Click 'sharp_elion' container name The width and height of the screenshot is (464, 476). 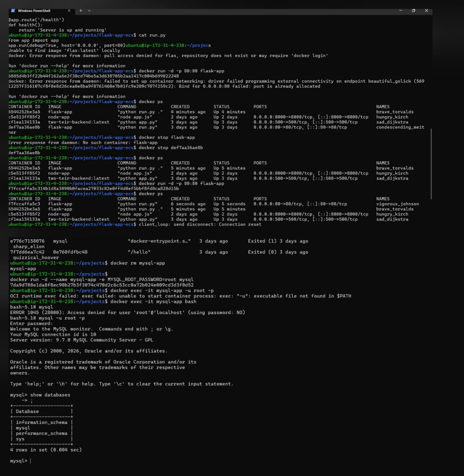click(x=29, y=247)
